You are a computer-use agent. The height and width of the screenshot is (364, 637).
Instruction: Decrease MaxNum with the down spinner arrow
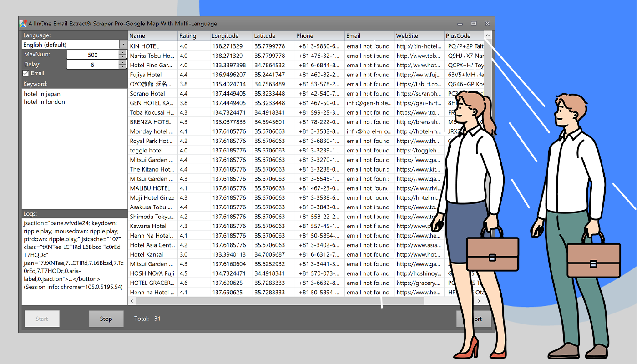(x=122, y=57)
